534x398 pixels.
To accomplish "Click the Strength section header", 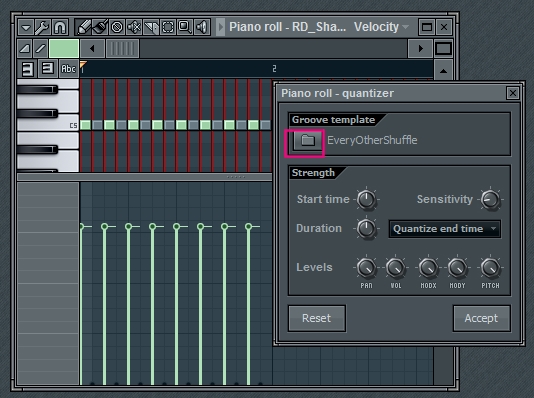I will [313, 173].
